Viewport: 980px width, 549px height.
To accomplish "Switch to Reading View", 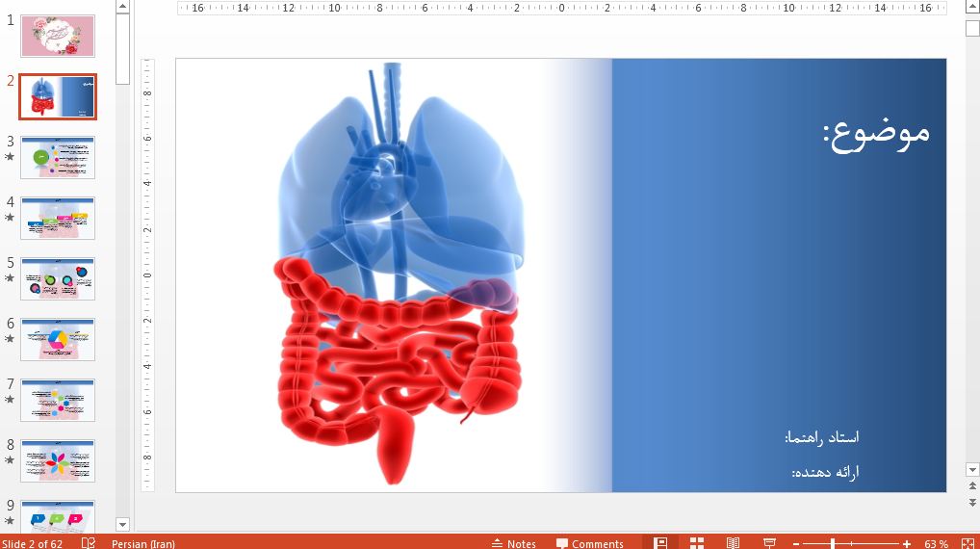I will click(733, 543).
